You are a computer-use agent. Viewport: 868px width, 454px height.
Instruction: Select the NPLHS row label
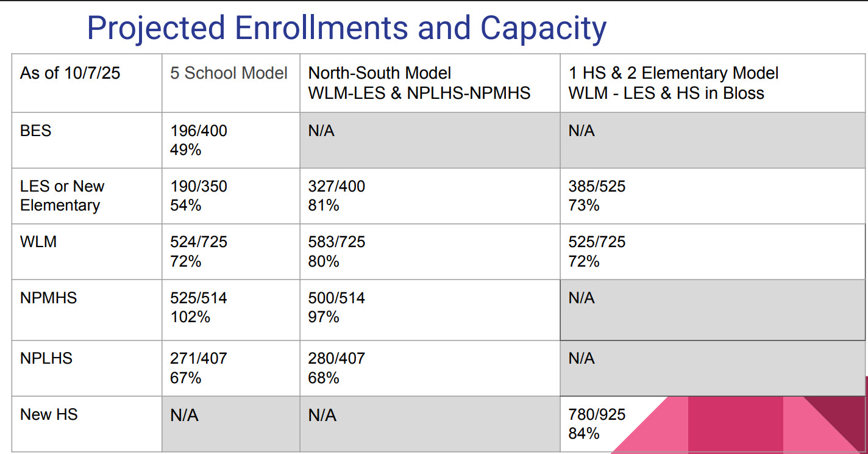pyautogui.click(x=46, y=358)
